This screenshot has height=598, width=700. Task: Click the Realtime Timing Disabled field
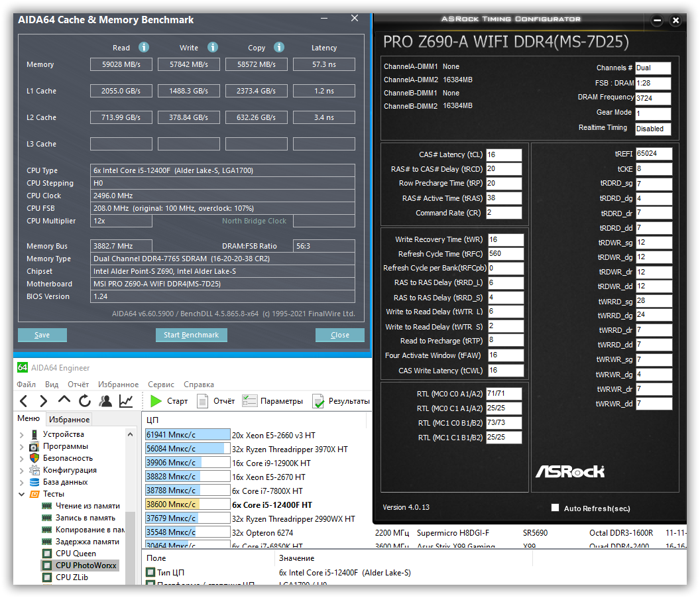click(x=653, y=129)
